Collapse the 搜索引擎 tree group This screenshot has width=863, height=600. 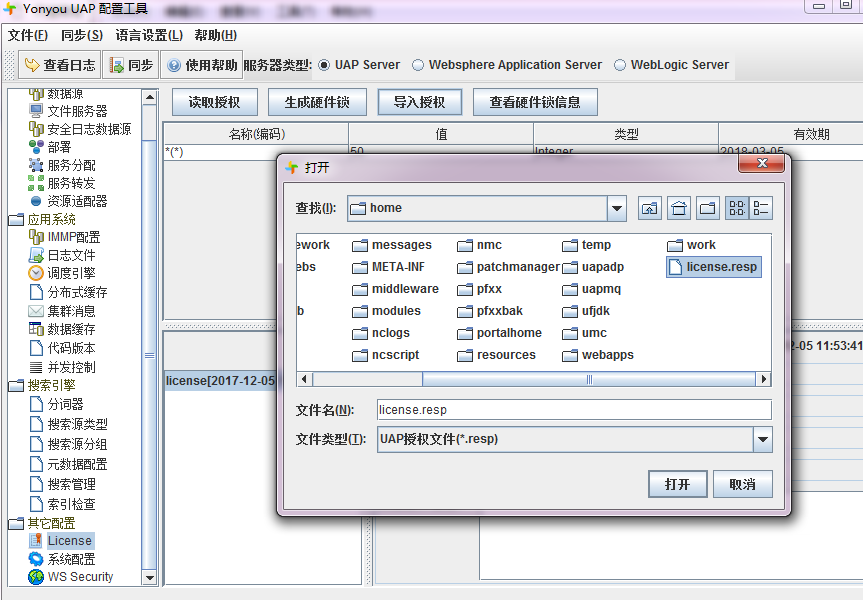click(x=17, y=385)
